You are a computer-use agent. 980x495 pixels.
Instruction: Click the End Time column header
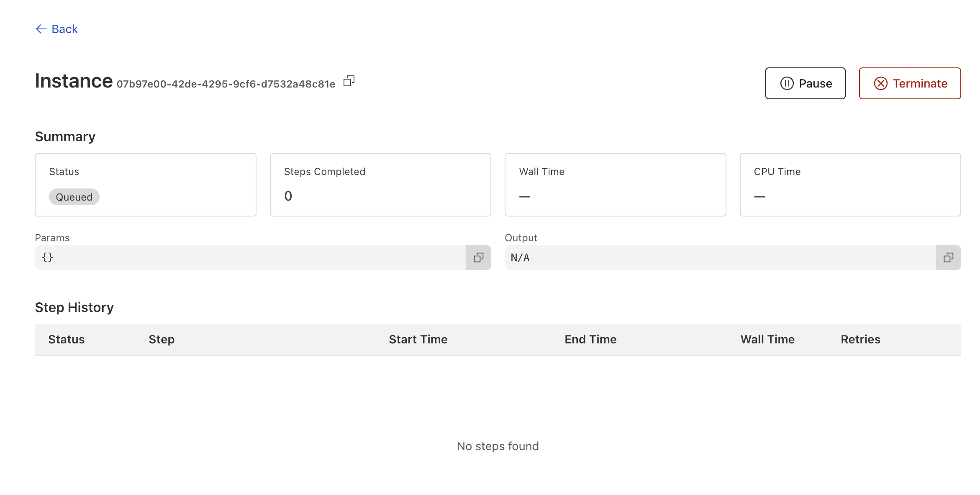[590, 339]
